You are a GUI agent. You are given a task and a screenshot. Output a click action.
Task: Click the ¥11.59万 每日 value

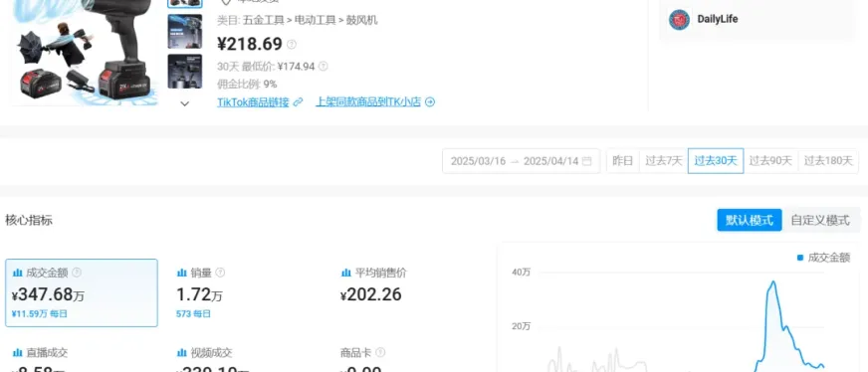click(39, 314)
